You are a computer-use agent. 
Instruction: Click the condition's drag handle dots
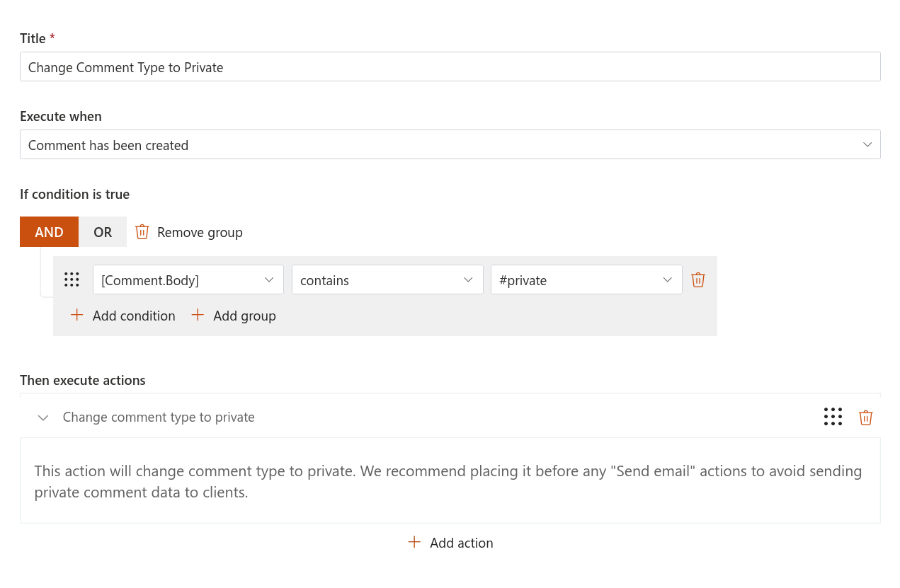[72, 279]
